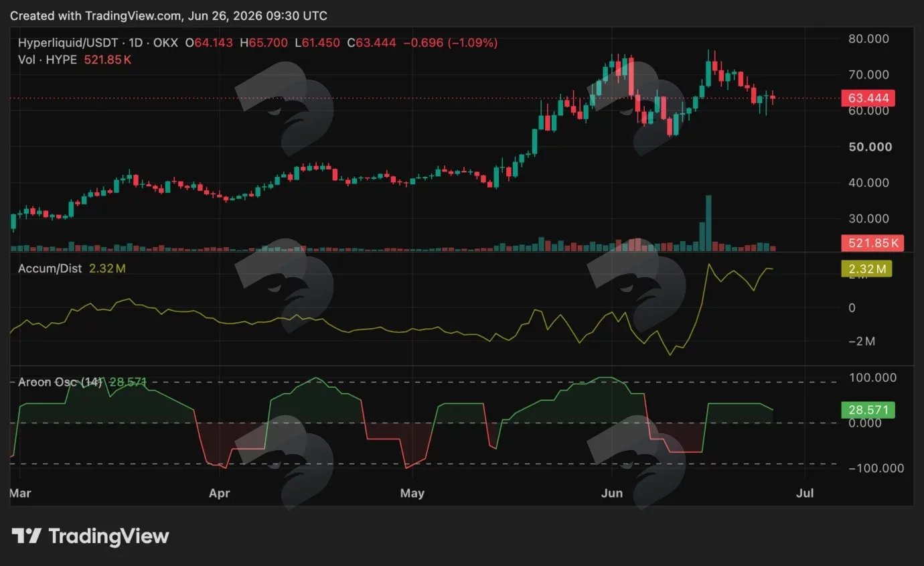Click the −0.696 (−1.09%) change value

pos(449,43)
